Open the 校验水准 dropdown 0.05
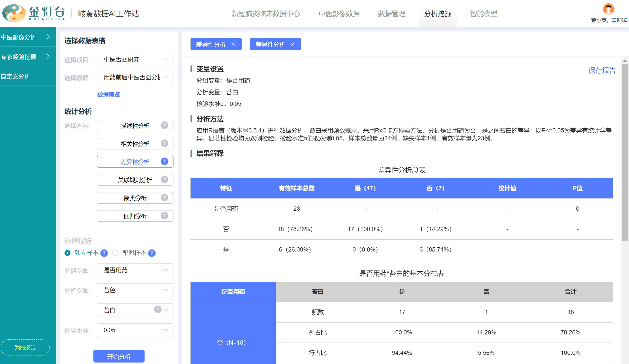The width and height of the screenshot is (629, 364). [135, 330]
